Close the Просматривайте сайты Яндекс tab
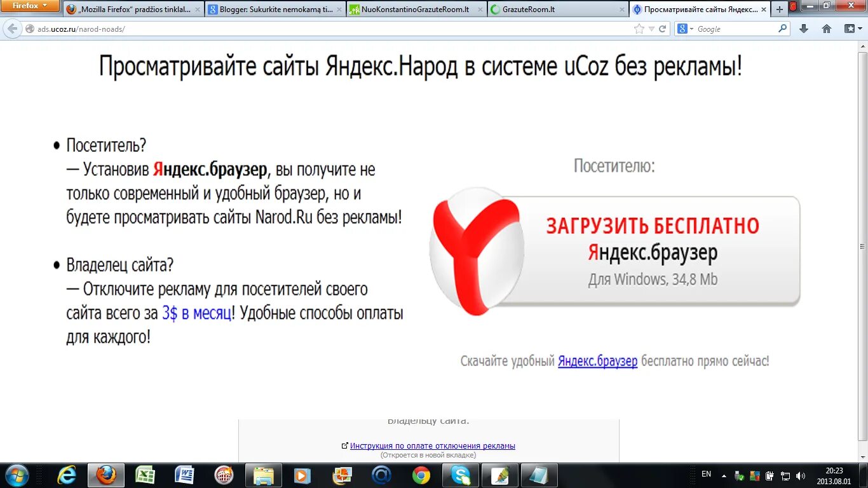 pyautogui.click(x=763, y=10)
